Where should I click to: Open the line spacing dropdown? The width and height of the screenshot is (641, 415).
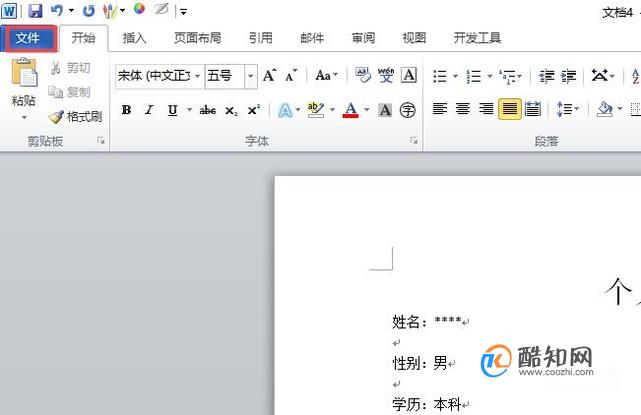[x=568, y=109]
